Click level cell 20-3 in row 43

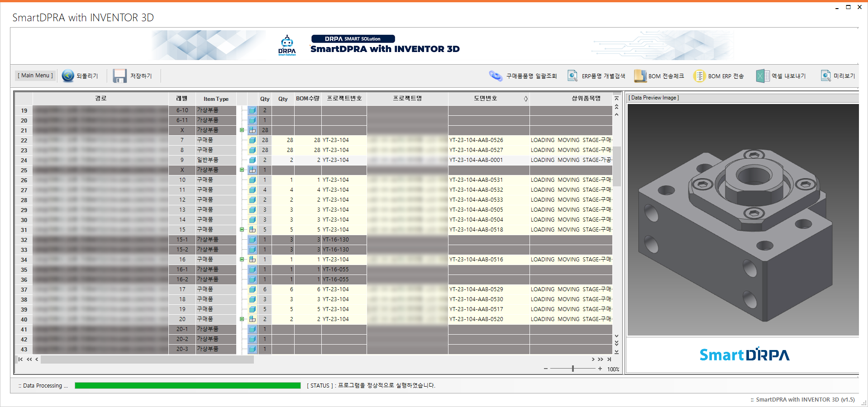[182, 349]
